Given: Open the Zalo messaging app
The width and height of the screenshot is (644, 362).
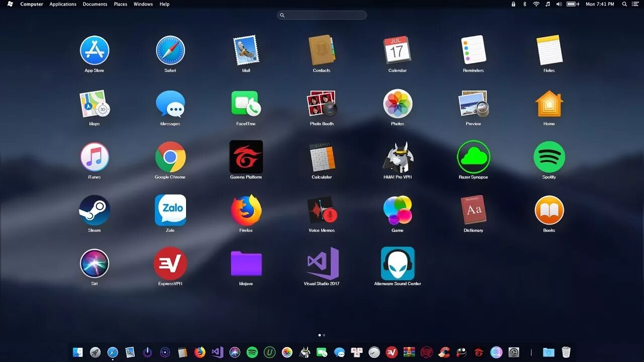Looking at the screenshot, I should click(170, 210).
